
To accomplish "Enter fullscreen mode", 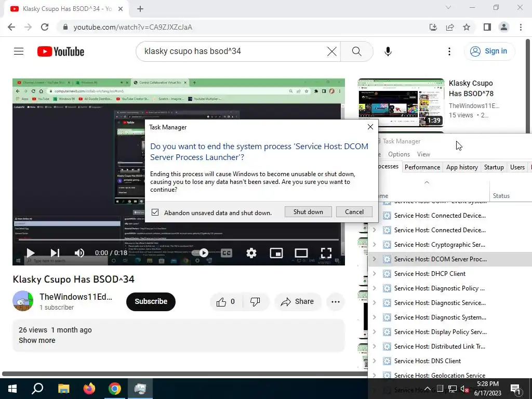I will [x=326, y=253].
